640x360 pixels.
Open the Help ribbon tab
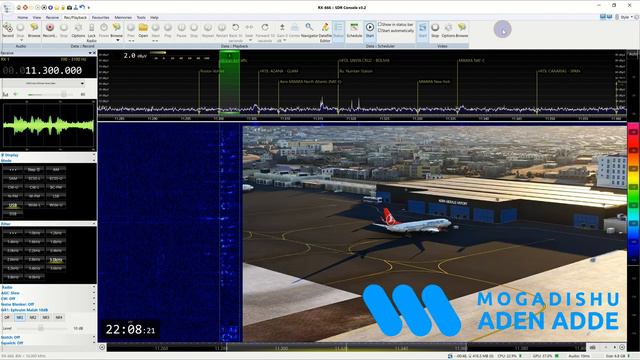pos(154,18)
